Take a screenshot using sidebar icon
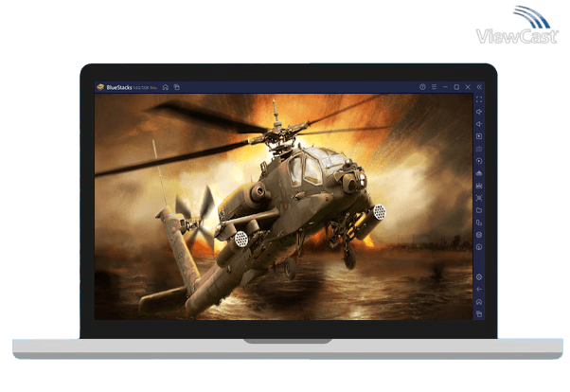Viewport: 570px width, 392px height. click(x=479, y=198)
